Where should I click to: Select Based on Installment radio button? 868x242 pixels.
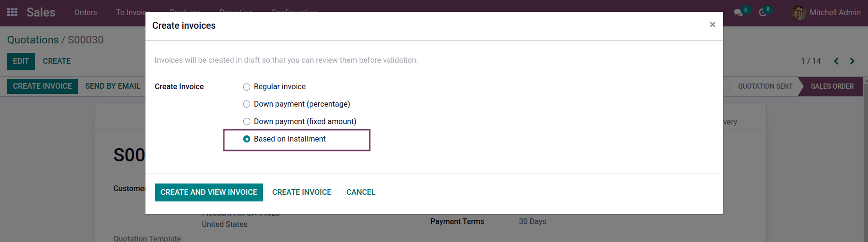tap(247, 139)
